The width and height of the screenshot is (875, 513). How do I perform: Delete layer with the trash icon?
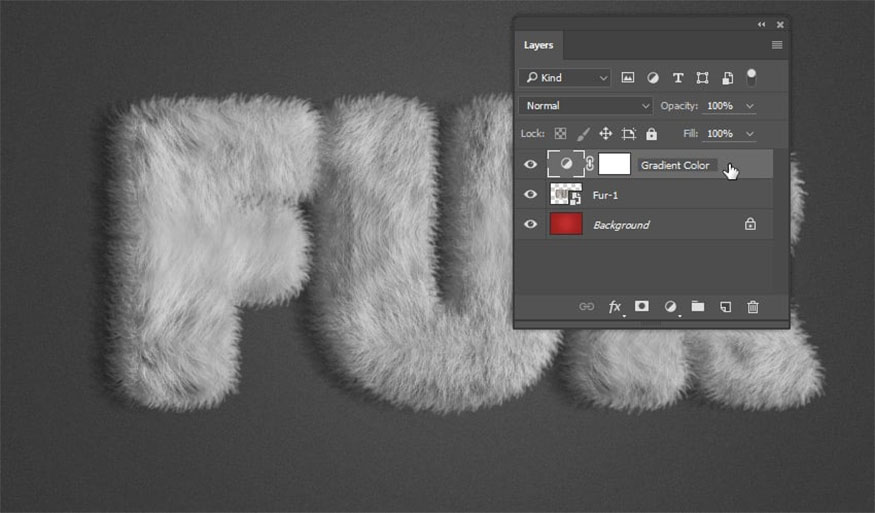(x=753, y=307)
